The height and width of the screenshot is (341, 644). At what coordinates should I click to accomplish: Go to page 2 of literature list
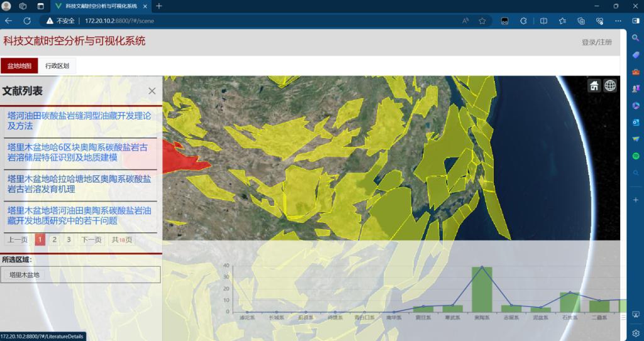[x=55, y=239]
